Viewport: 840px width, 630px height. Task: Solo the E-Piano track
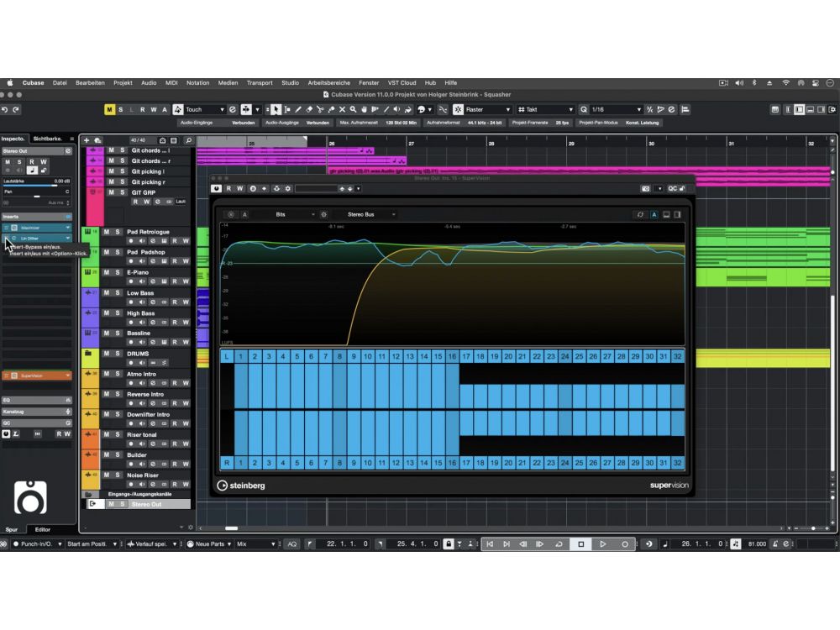120,273
